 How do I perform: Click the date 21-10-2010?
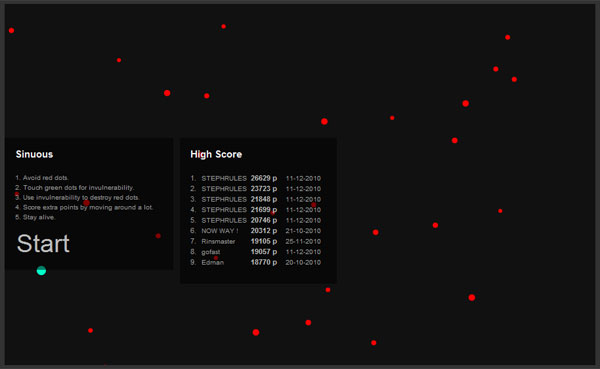[x=303, y=231]
